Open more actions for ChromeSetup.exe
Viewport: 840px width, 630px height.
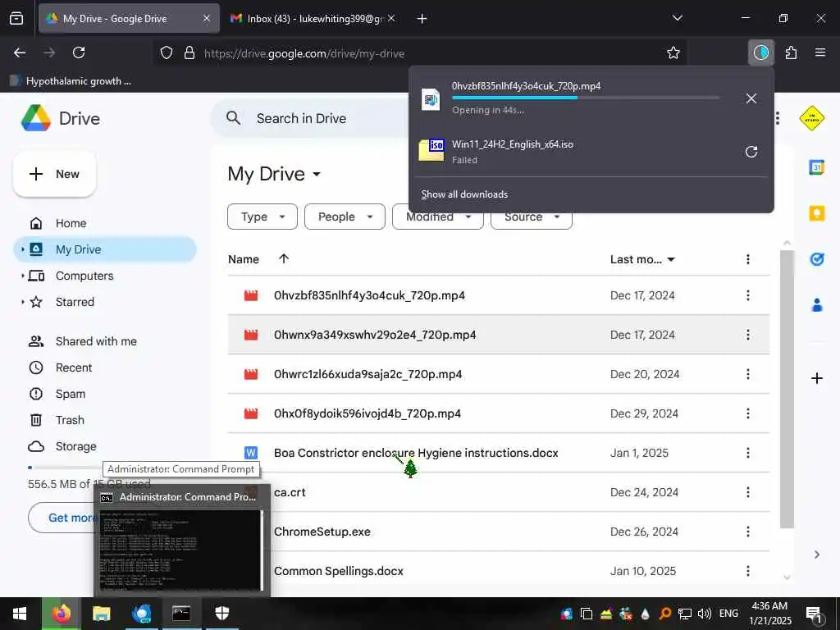748,532
